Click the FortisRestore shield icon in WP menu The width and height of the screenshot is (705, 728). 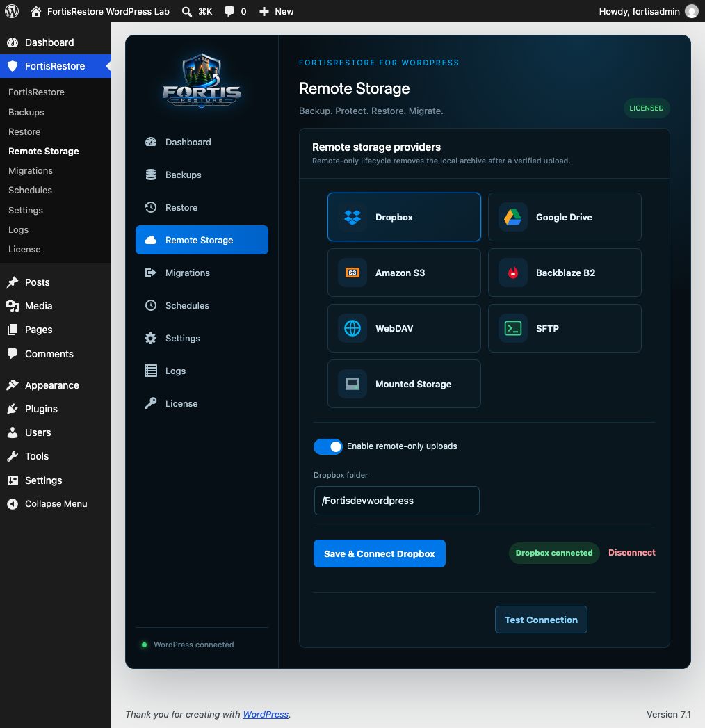click(13, 66)
